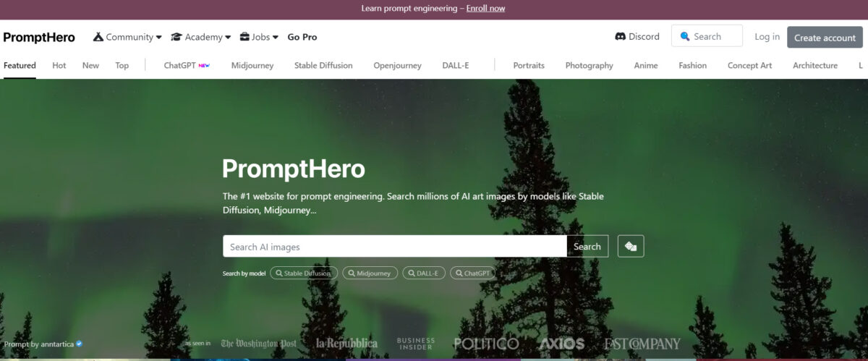Switch to the Hot tab

[x=59, y=65]
